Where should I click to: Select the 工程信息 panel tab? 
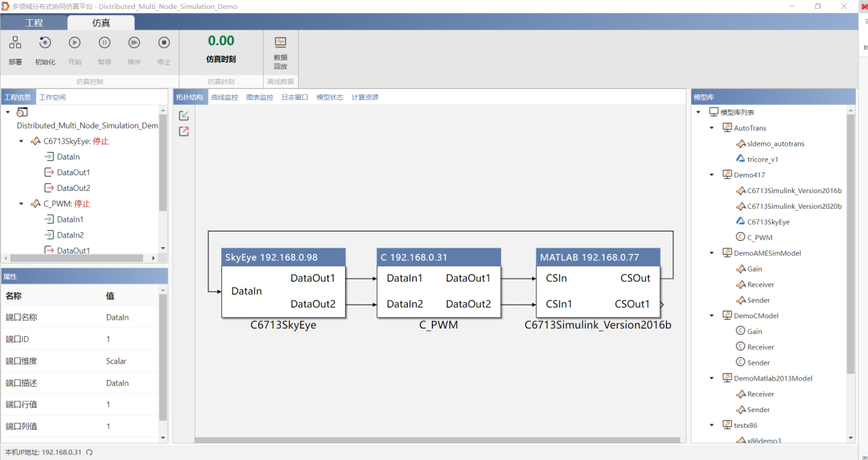click(18, 97)
